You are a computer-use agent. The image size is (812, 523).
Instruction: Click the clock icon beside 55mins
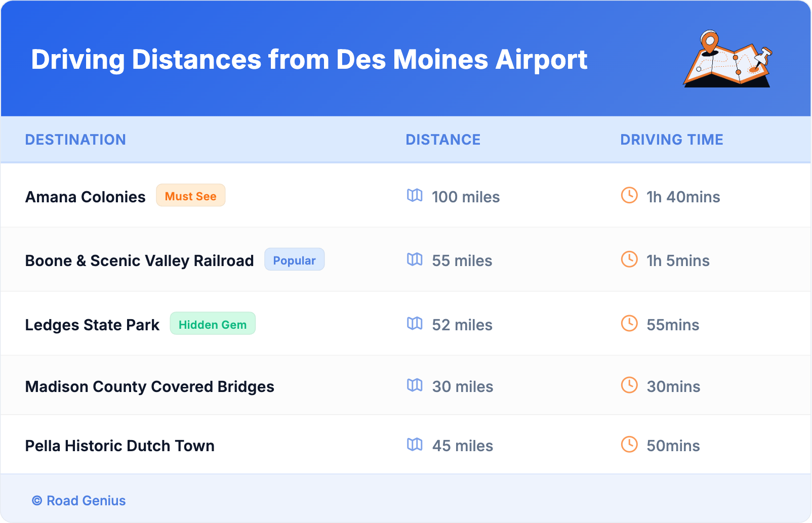629,323
